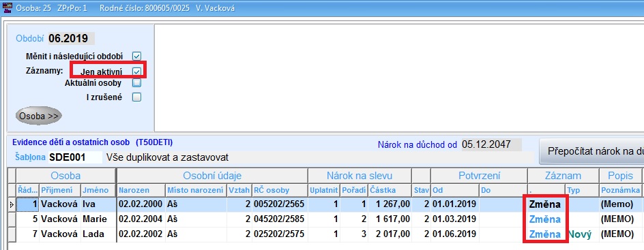Screen dimensions: 644x250
Task: Click the 'Vztah' column header
Action: (239, 190)
